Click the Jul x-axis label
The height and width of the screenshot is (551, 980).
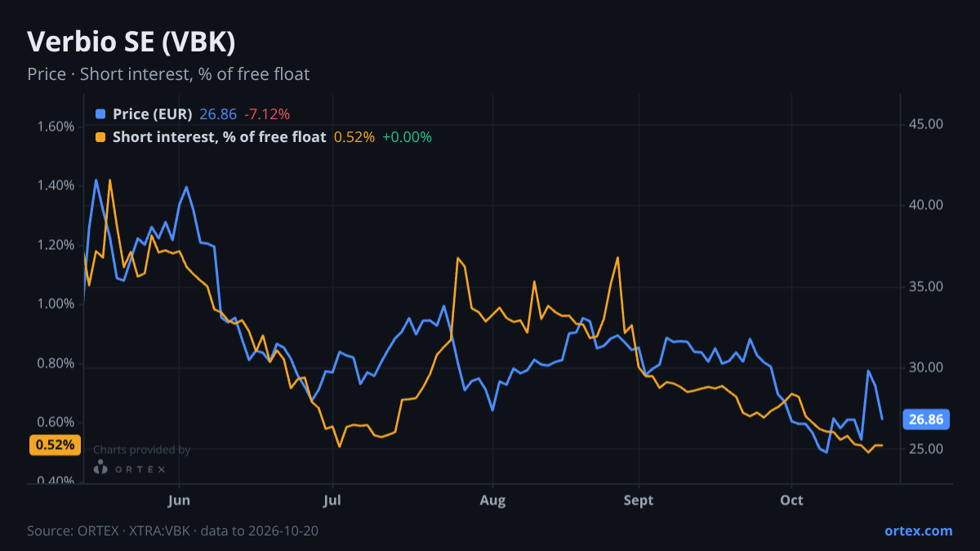[332, 500]
